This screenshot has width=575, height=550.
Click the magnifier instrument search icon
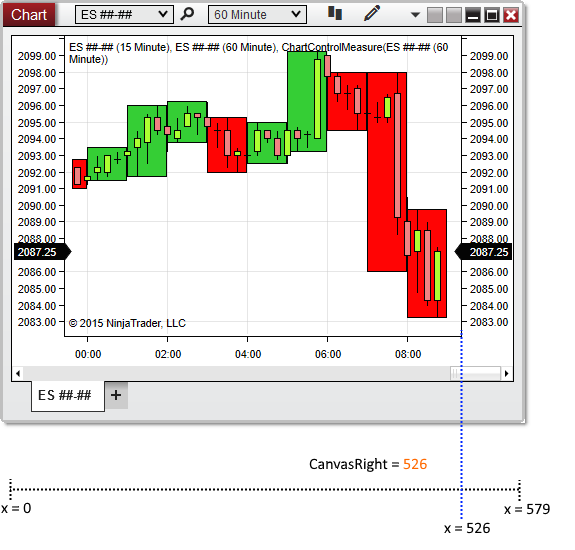pos(187,14)
